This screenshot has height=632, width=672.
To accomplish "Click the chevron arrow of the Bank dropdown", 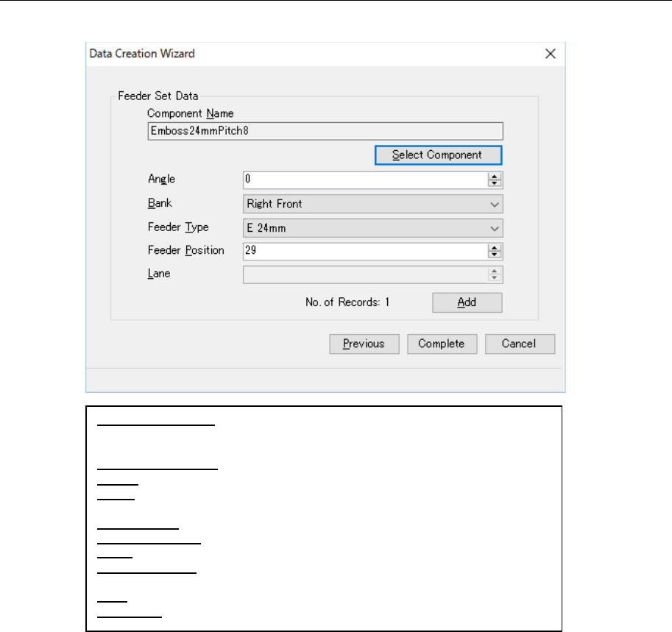I will [x=495, y=204].
